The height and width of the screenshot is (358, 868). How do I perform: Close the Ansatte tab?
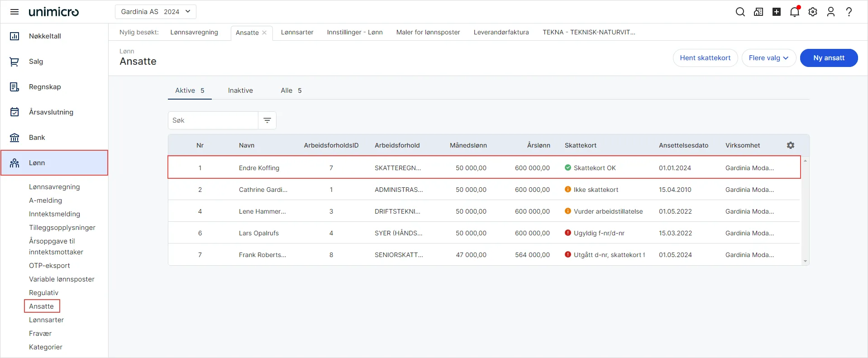coord(264,33)
